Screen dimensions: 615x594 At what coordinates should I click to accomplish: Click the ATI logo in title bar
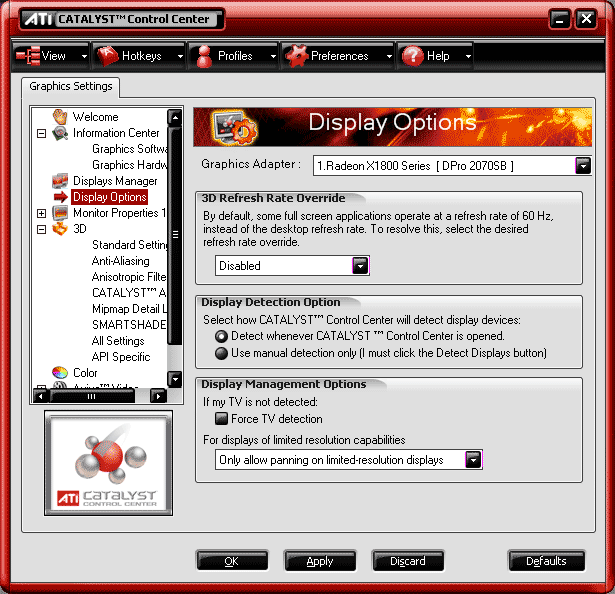tap(38, 19)
